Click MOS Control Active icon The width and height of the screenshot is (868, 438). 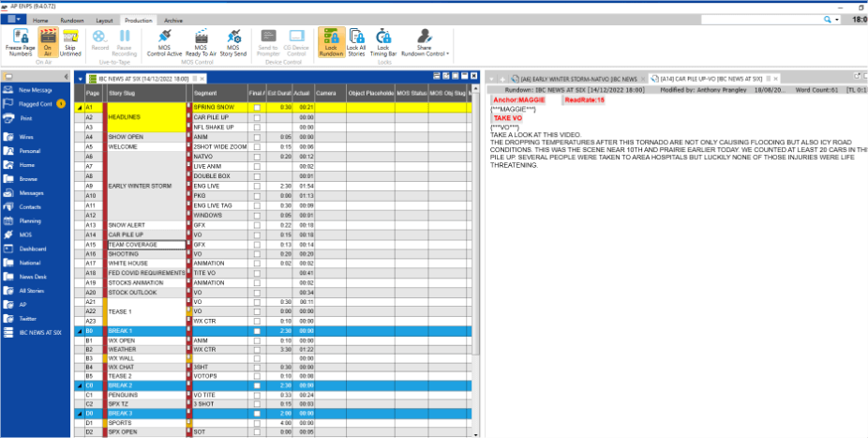(x=163, y=43)
